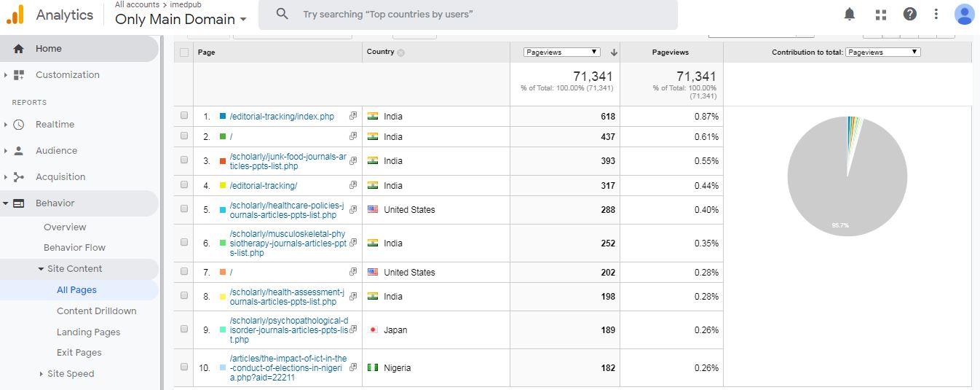Select the checkbox for row 5

point(184,209)
